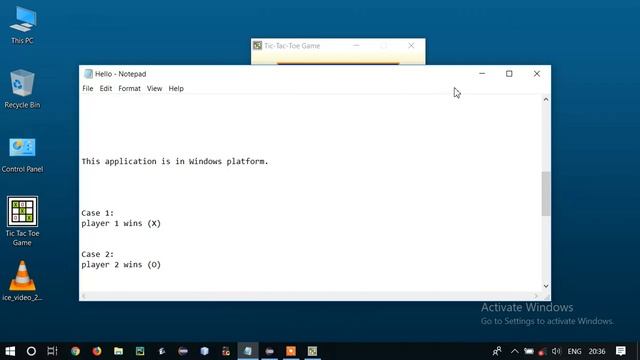Click the vertical scrollbar thumb in Notepad
The width and height of the screenshot is (640, 360).
(x=546, y=194)
